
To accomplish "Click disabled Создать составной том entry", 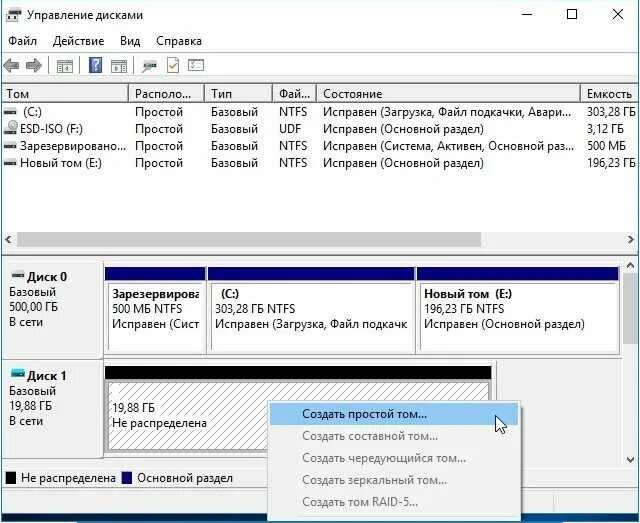I will [x=394, y=436].
